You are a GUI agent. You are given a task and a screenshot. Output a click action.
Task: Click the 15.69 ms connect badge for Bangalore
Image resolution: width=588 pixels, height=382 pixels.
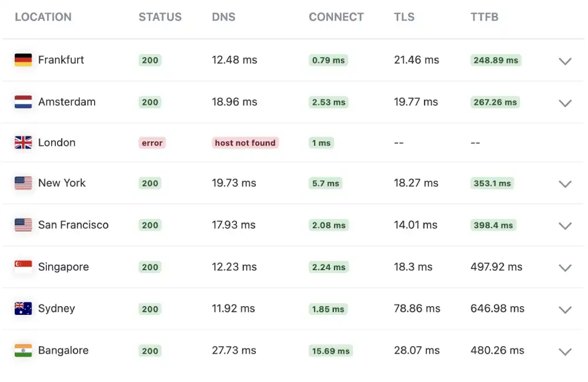pyautogui.click(x=330, y=350)
